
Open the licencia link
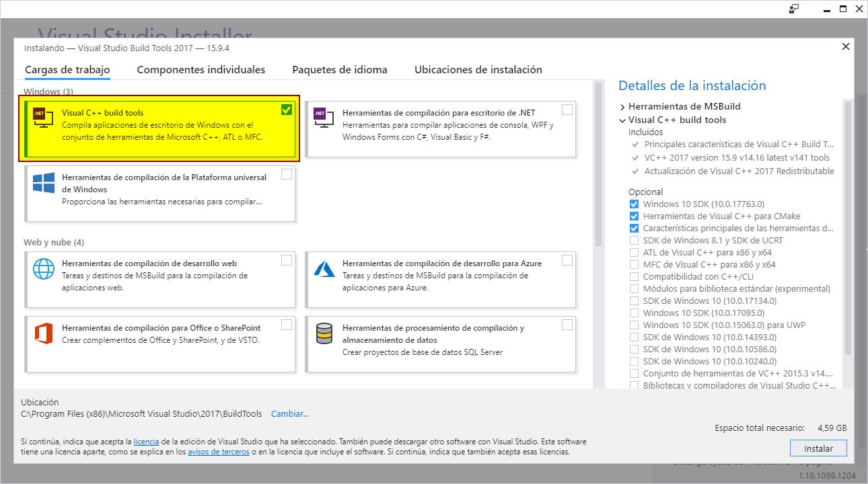tap(146, 442)
